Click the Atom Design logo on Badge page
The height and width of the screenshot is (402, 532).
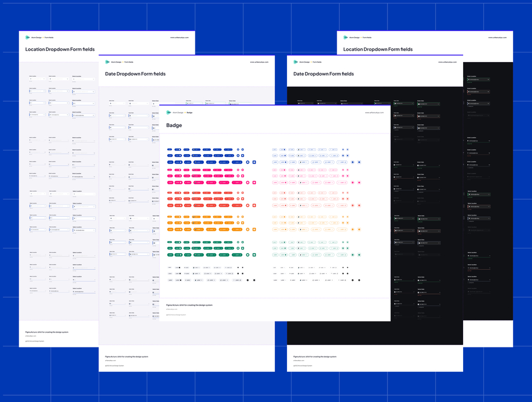point(169,112)
